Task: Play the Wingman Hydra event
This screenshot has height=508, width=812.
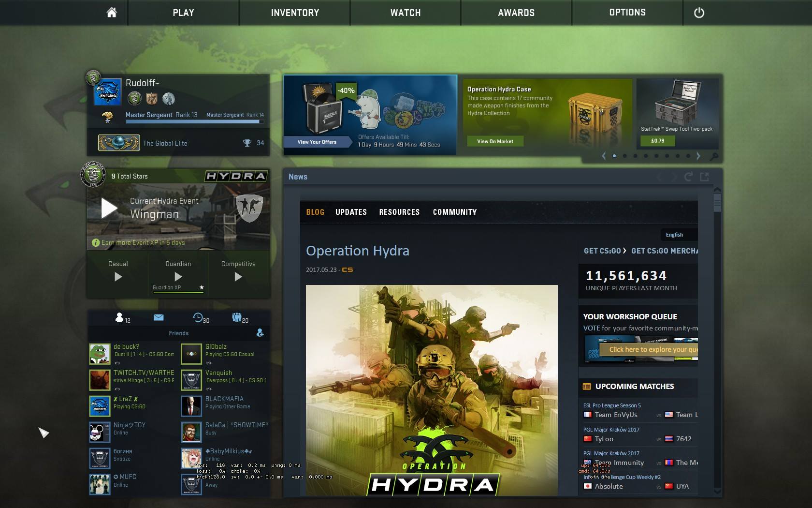Action: tap(109, 208)
